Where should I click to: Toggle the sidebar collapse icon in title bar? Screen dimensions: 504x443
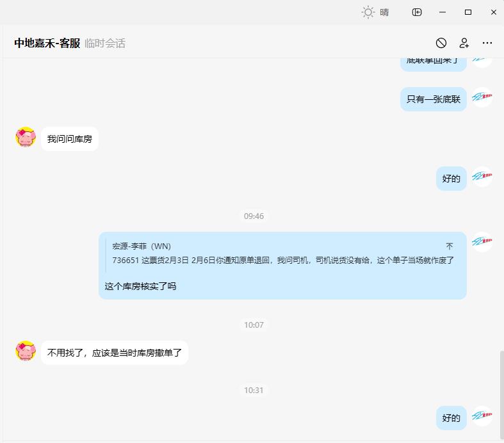pos(417,12)
